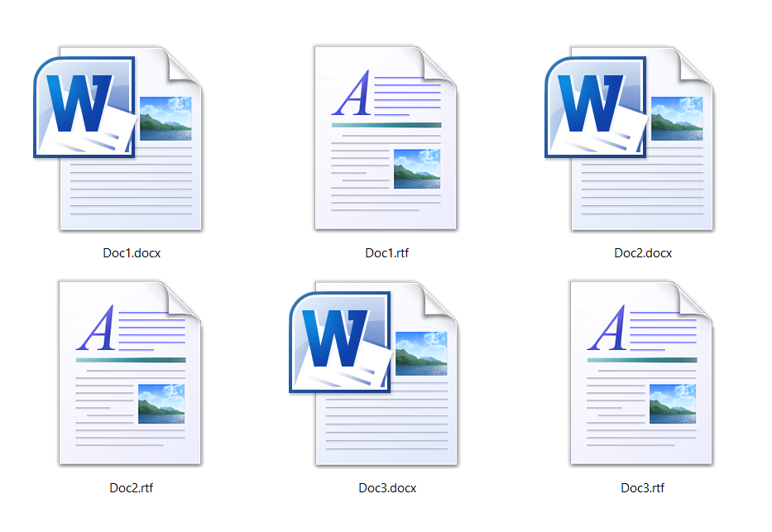This screenshot has height=532, width=772.
Task: Click the "Doc2.docx" filename text
Action: pyautogui.click(x=642, y=253)
